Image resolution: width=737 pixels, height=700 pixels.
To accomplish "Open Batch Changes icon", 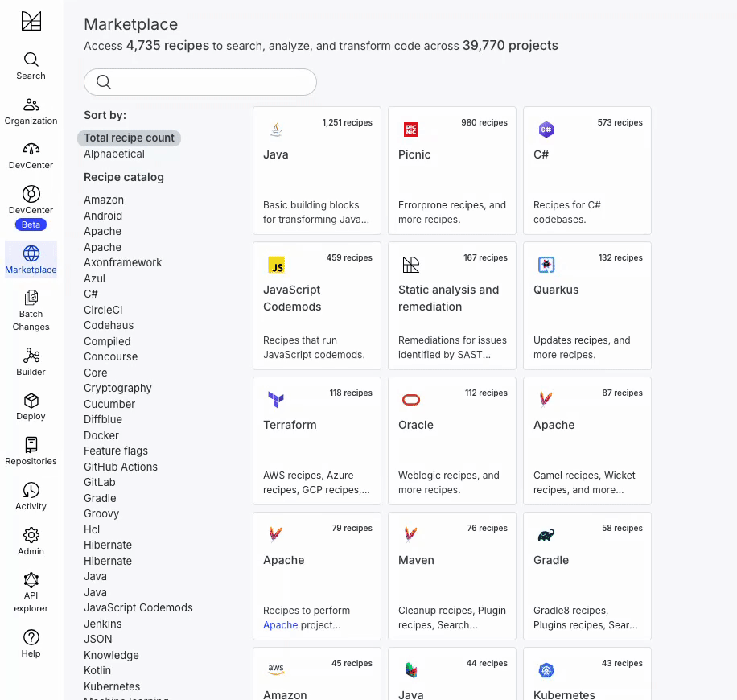I will [x=31, y=298].
